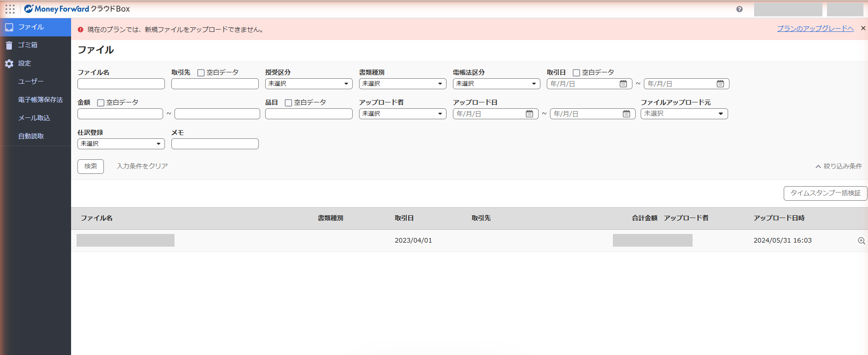This screenshot has width=868, height=355.
Task: Close the upload warning banner
Action: pos(863,28)
